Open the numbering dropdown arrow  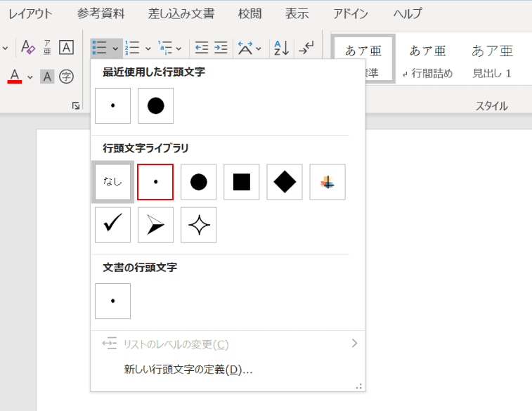coord(148,48)
